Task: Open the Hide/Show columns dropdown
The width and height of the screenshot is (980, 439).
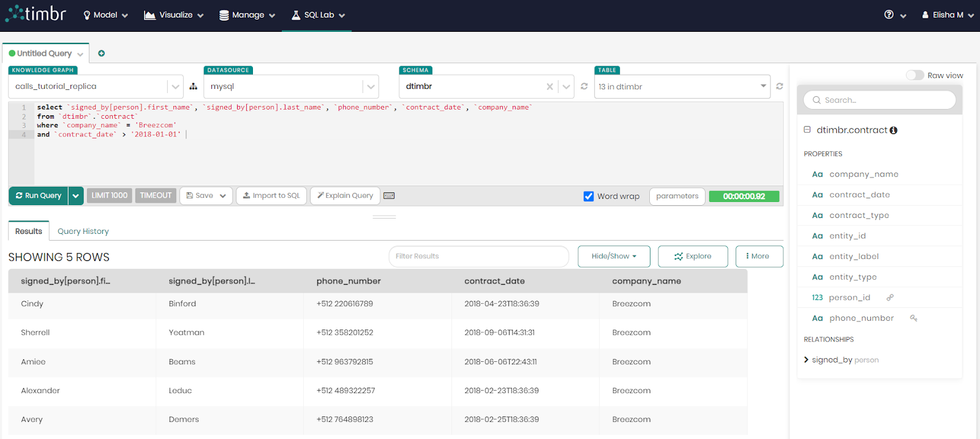Action: point(614,257)
